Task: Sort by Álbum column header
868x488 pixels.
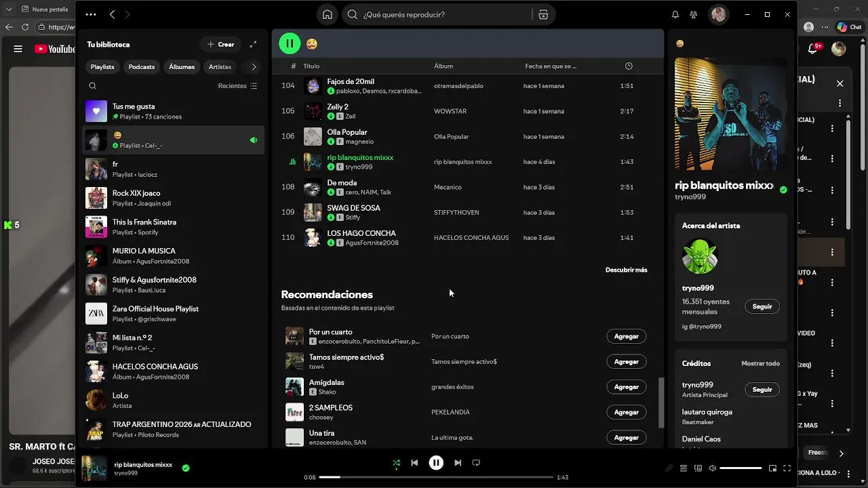Action: (x=443, y=66)
